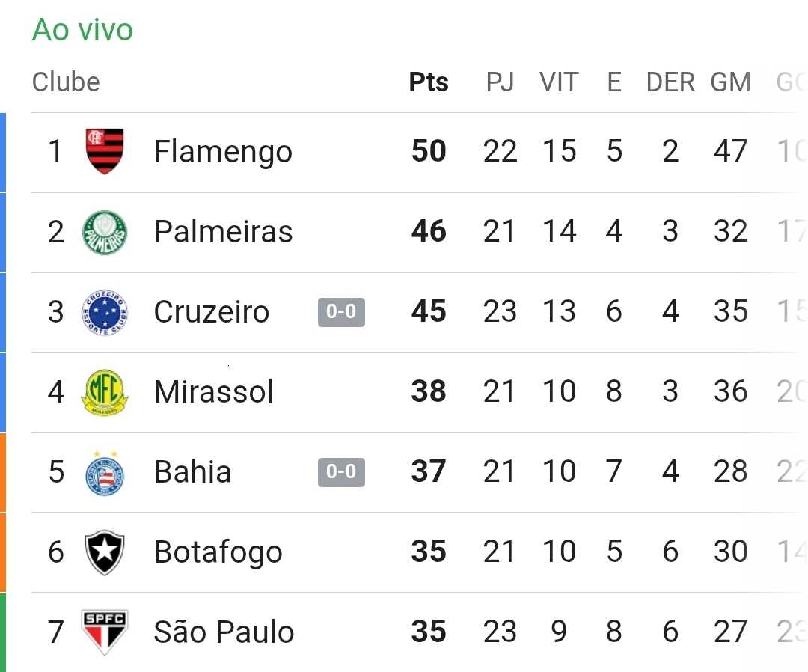Open the Mirassol team name link
Image resolution: width=808 pixels, height=672 pixels.
[x=213, y=391]
